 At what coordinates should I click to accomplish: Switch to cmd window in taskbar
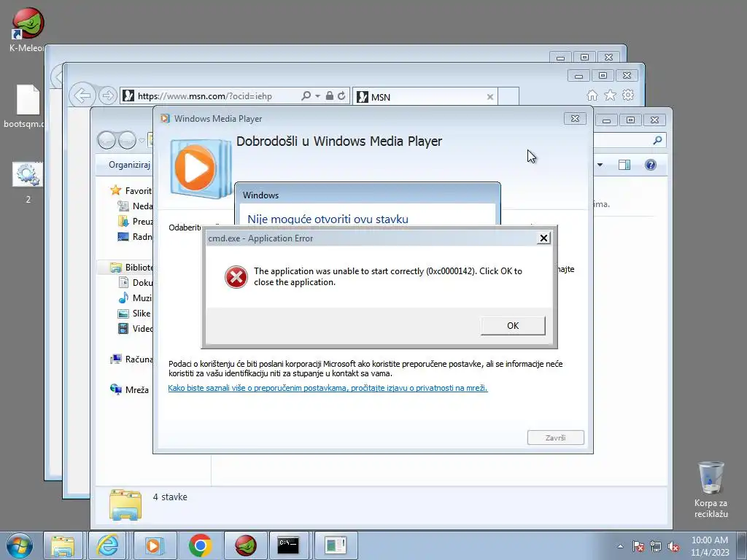point(288,545)
